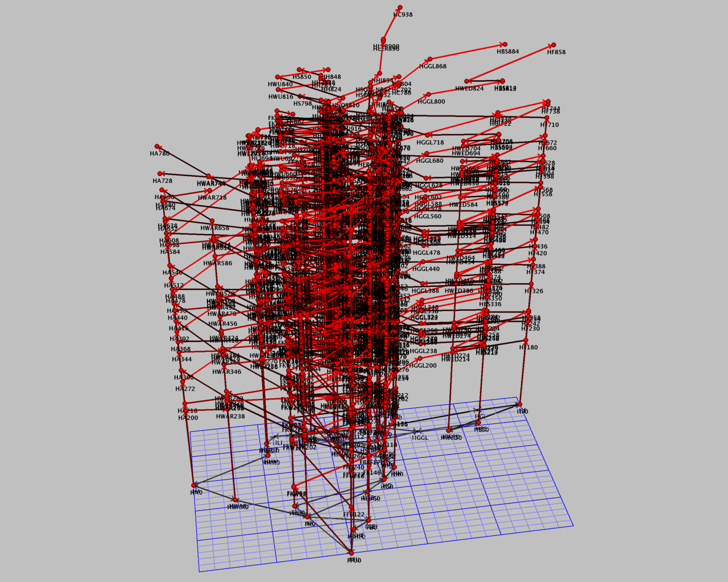Image resolution: width=728 pixels, height=582 pixels.
Task: Click the HGGL238 node
Action: click(x=421, y=344)
